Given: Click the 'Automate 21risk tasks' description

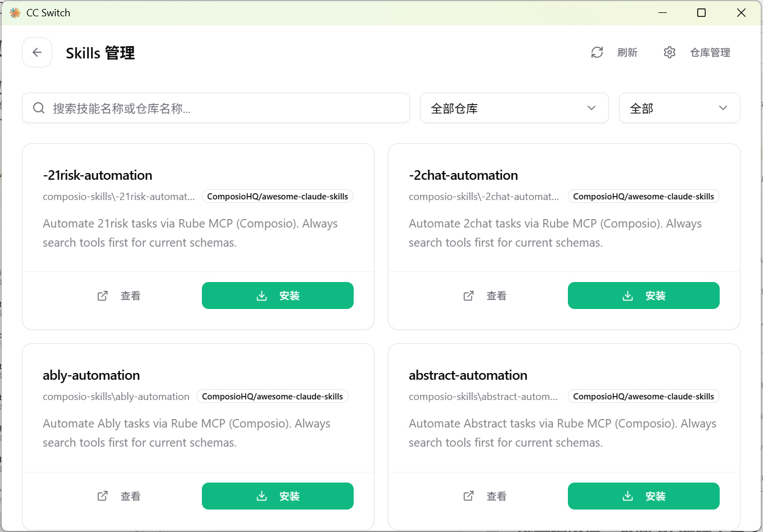Looking at the screenshot, I should (190, 233).
